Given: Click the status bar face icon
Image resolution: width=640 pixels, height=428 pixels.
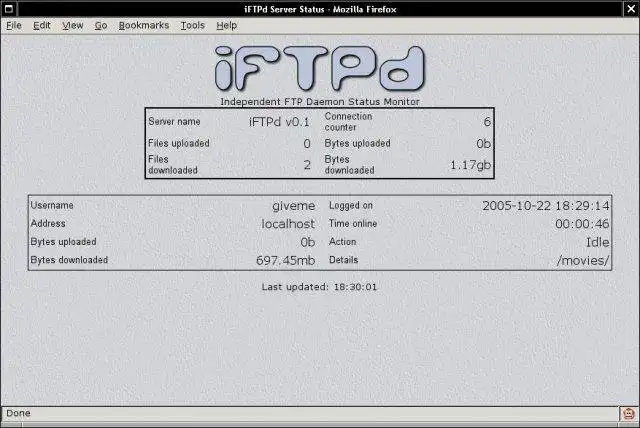Looking at the screenshot, I should (x=629, y=414).
